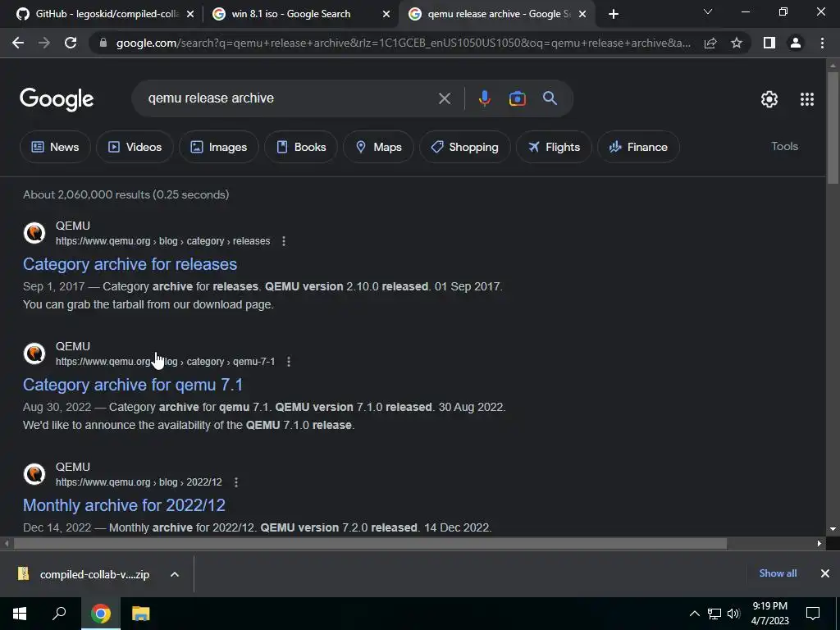Open Monthly archive for 2022/12 link
The height and width of the screenshot is (630, 840).
125,505
